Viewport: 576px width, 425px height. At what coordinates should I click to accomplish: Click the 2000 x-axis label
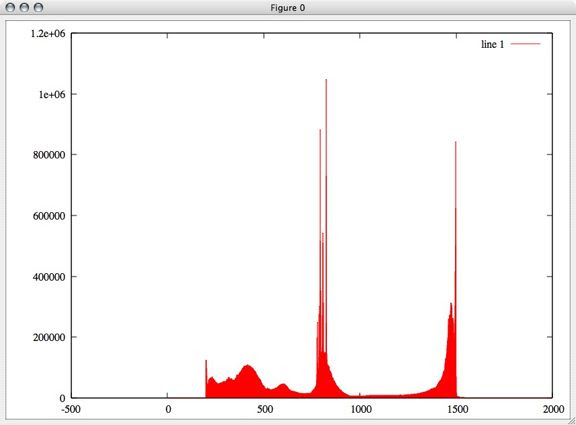coord(553,409)
